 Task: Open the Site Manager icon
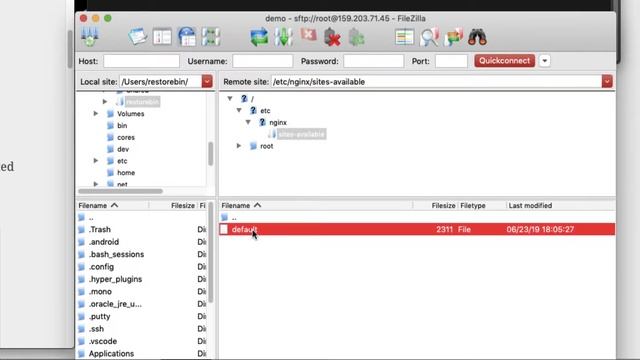(90, 37)
